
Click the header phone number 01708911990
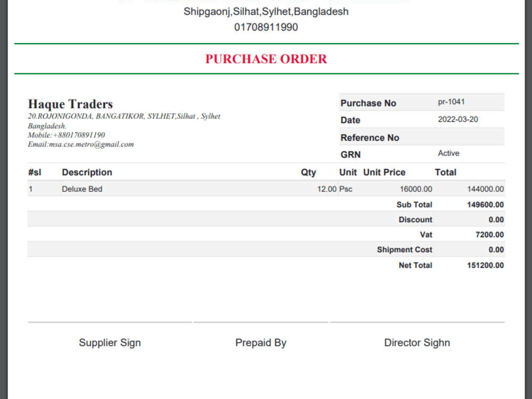pyautogui.click(x=266, y=27)
